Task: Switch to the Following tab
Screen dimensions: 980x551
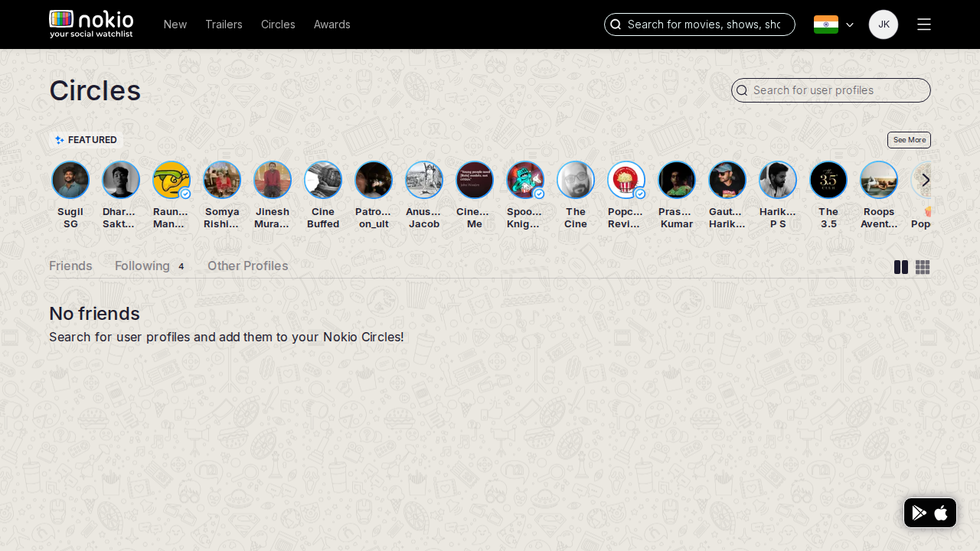Action: [x=142, y=266]
